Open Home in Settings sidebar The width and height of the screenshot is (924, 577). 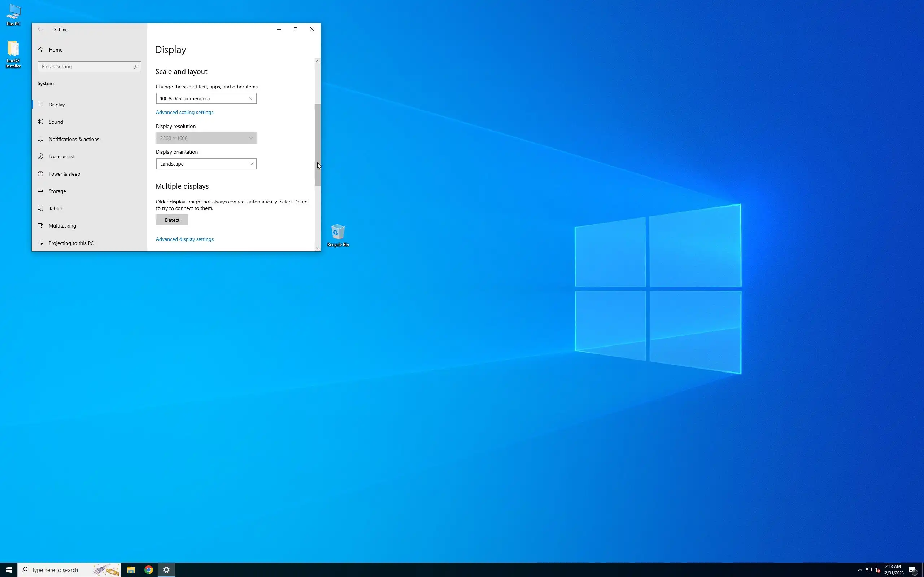click(x=55, y=50)
